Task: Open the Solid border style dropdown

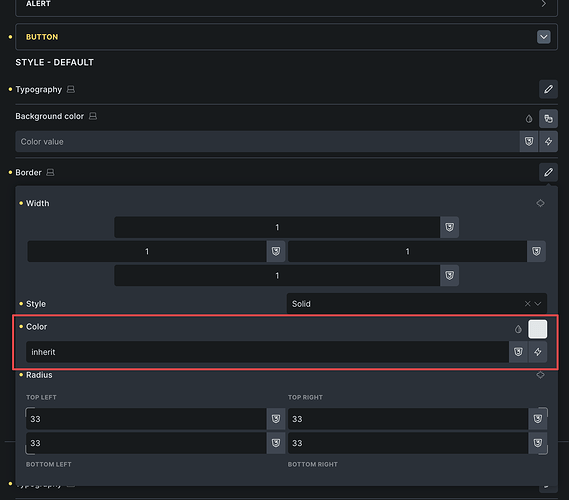Action: (417, 304)
